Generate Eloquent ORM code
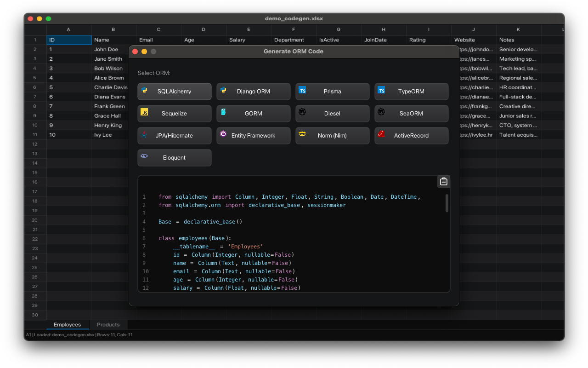588x368 pixels. pyautogui.click(x=175, y=158)
